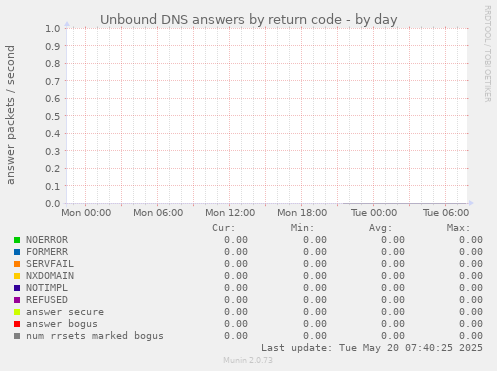497x371 pixels.
Task: Click REFUSED's Min value 0.00
Action: point(315,300)
